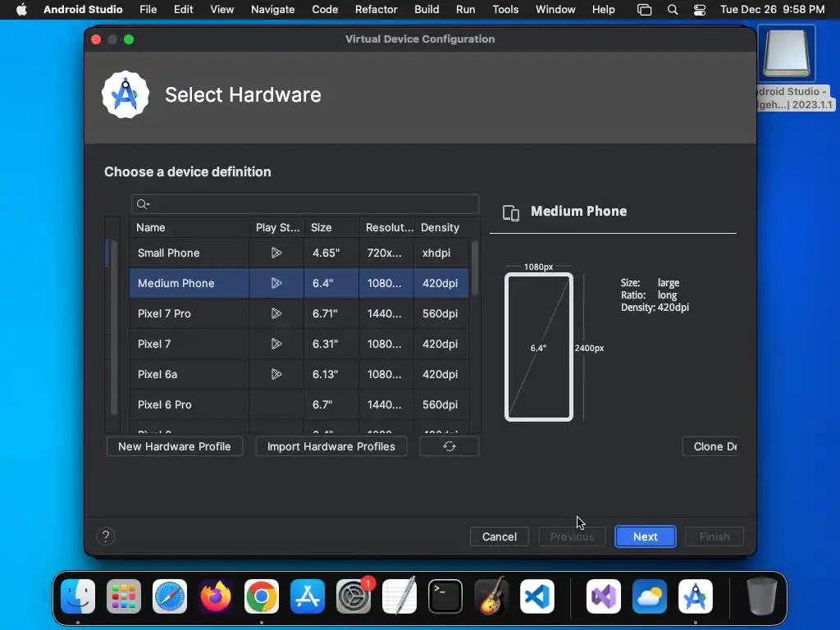This screenshot has height=630, width=840.
Task: Open the File menu
Action: click(148, 10)
